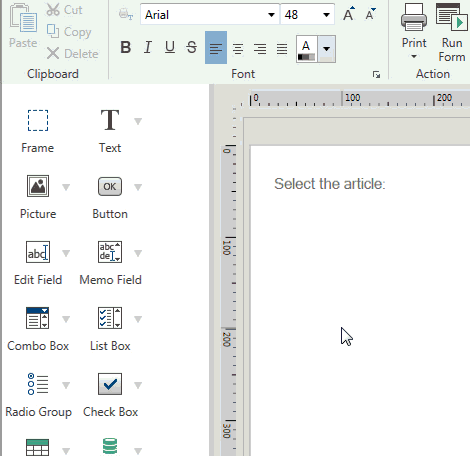
Task: Select the green database tool
Action: pos(110,447)
